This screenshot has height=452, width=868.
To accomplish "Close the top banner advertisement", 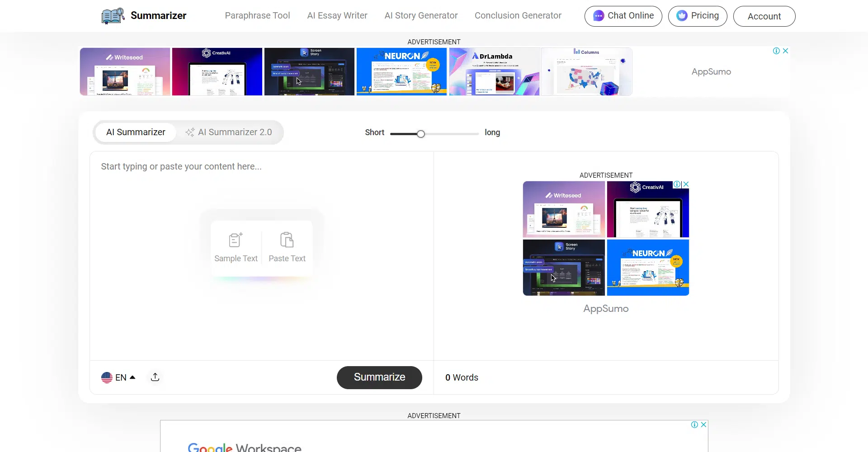I will click(x=786, y=51).
